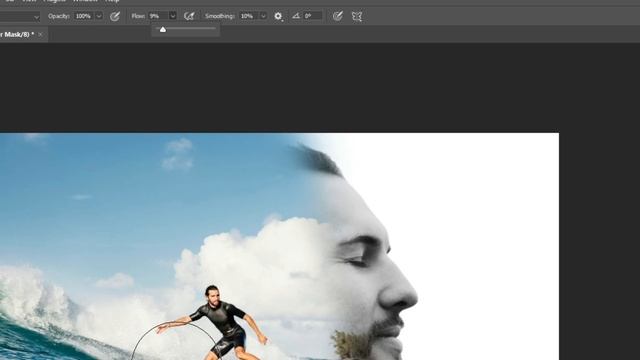This screenshot has height=360, width=640.
Task: Click the Flow label
Action: pos(138,16)
